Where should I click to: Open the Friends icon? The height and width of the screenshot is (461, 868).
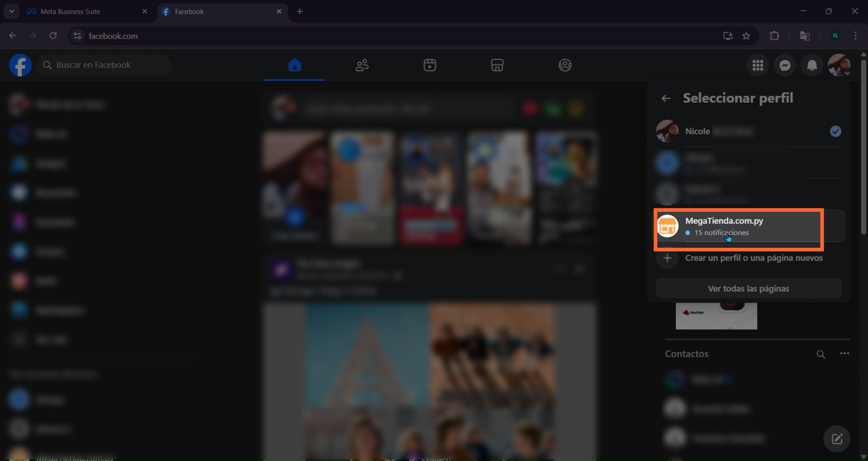pyautogui.click(x=362, y=65)
